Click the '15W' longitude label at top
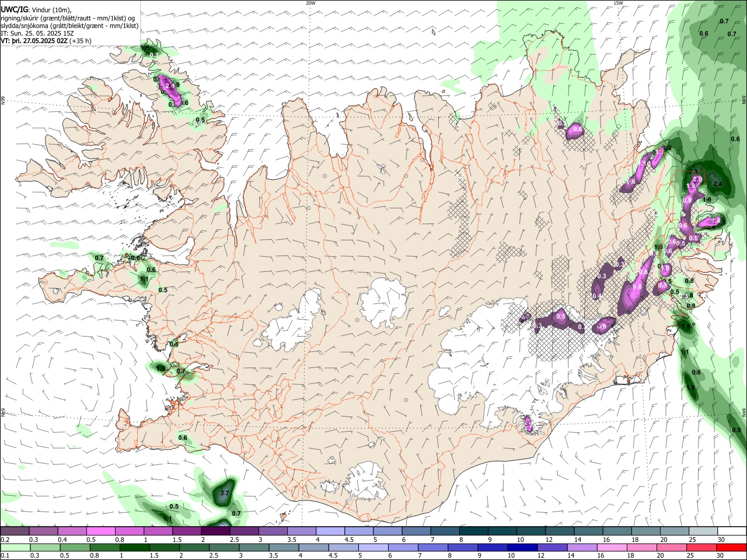Viewport: 747px width, 560px height. [618, 3]
